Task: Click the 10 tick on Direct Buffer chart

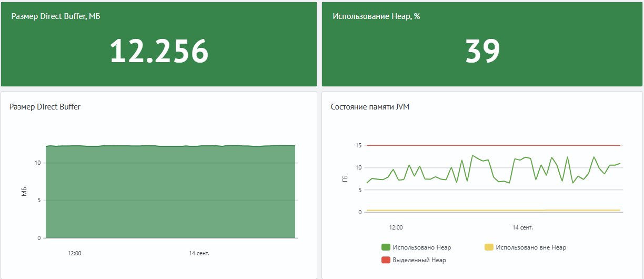Action: coord(37,163)
